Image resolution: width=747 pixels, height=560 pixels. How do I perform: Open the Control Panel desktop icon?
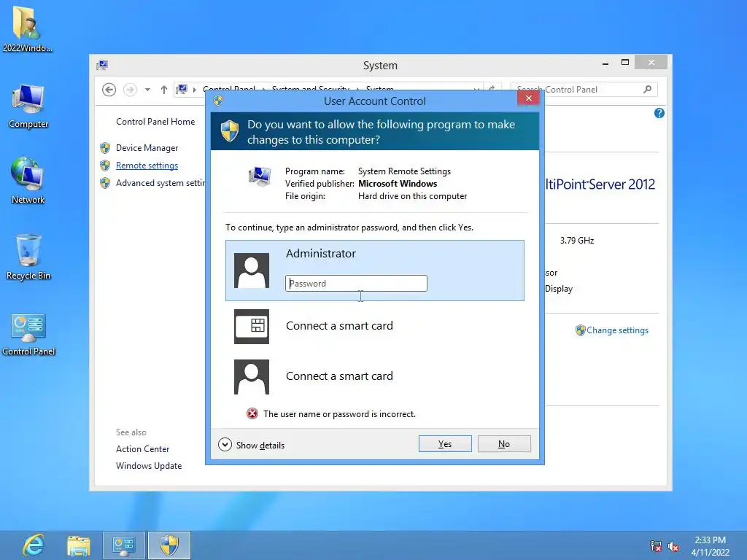(x=28, y=334)
